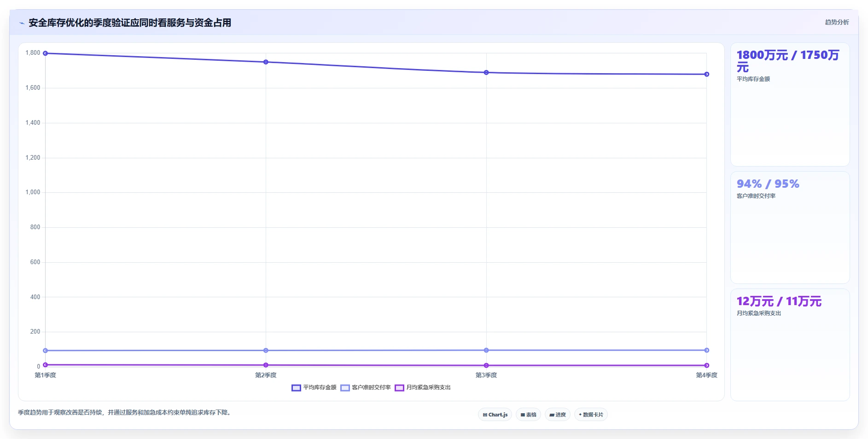Click the footnote starting 季度趋势用于观察
The width and height of the screenshot is (868, 439).
pyautogui.click(x=125, y=413)
